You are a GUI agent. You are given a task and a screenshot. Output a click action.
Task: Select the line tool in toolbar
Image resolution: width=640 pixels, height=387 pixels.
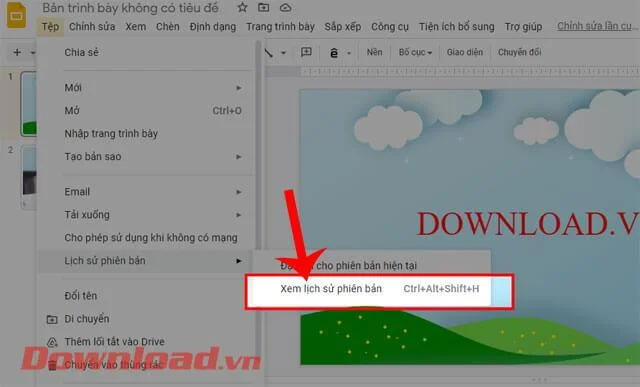(x=269, y=52)
